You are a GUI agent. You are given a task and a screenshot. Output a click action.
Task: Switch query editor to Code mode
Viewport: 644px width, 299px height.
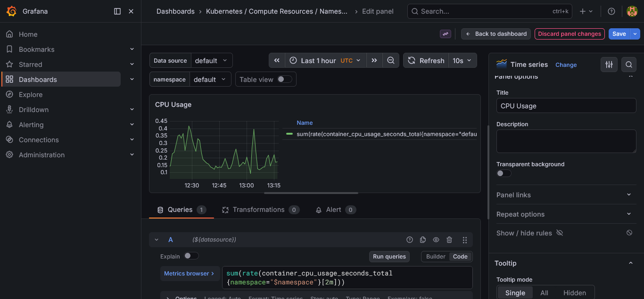[x=460, y=257]
